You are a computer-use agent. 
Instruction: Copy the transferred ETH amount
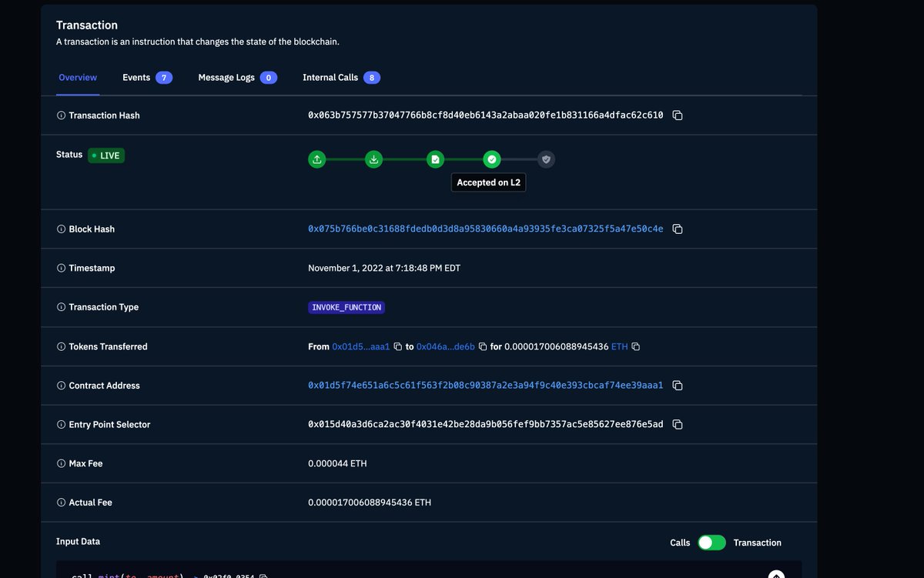click(x=636, y=347)
